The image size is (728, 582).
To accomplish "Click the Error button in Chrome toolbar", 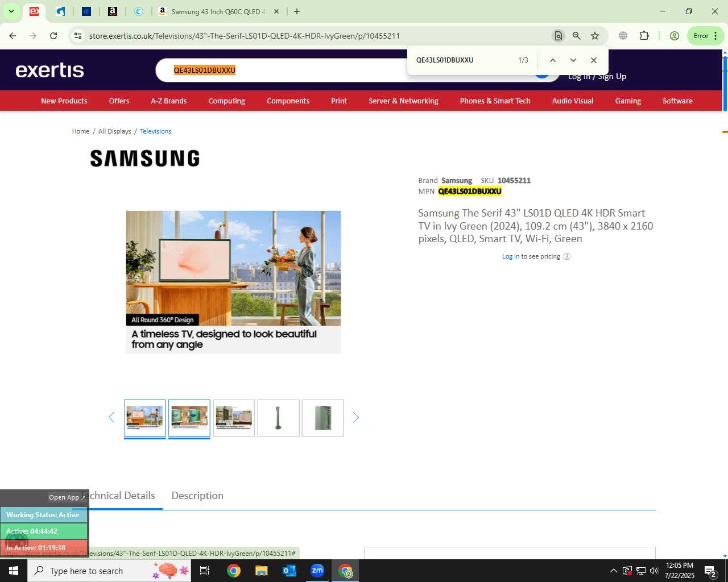I will point(706,36).
